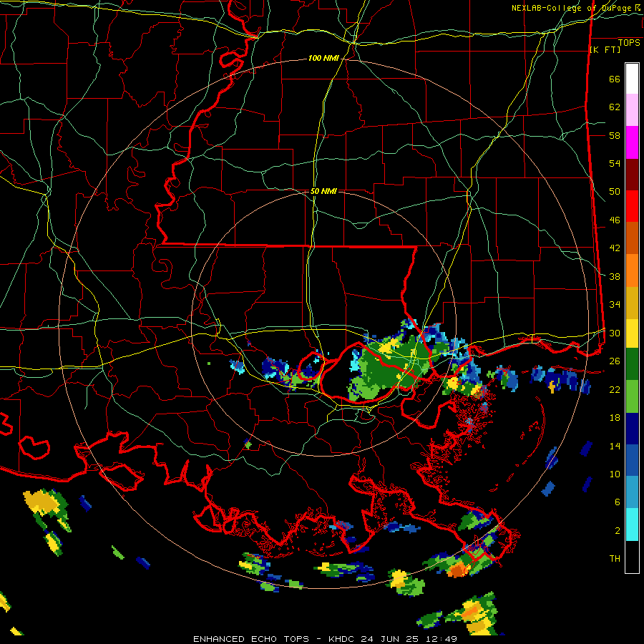Click the '26' legend value
The image size is (644, 644).
tap(615, 361)
